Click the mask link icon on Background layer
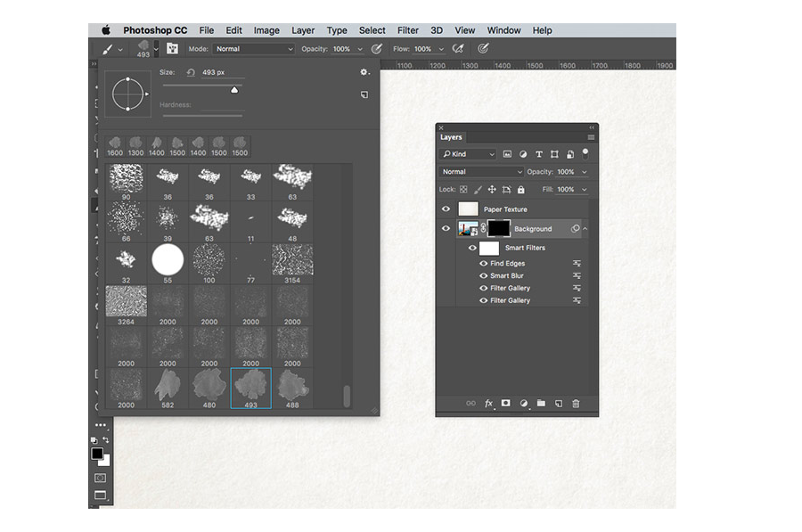 pos(483,228)
